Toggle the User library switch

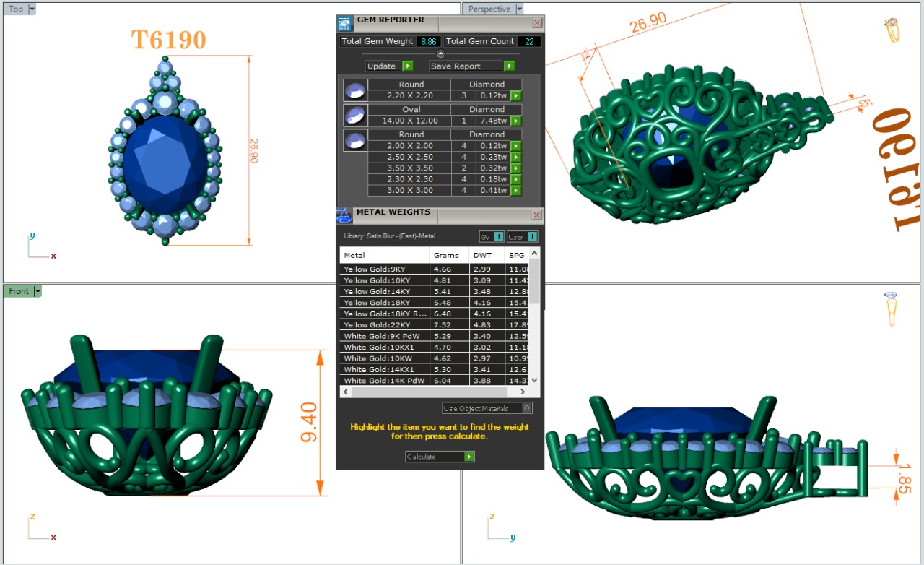click(522, 237)
